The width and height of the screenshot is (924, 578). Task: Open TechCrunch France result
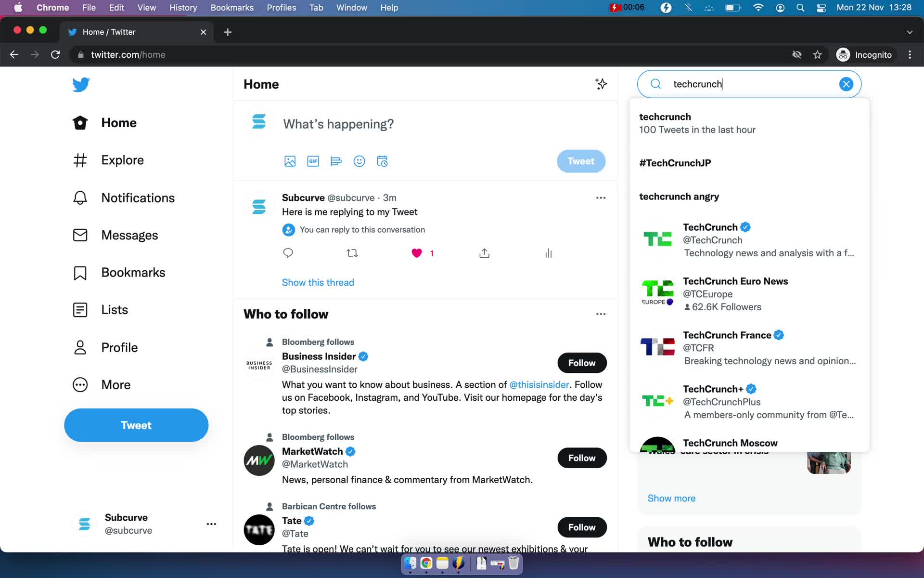[x=749, y=348]
